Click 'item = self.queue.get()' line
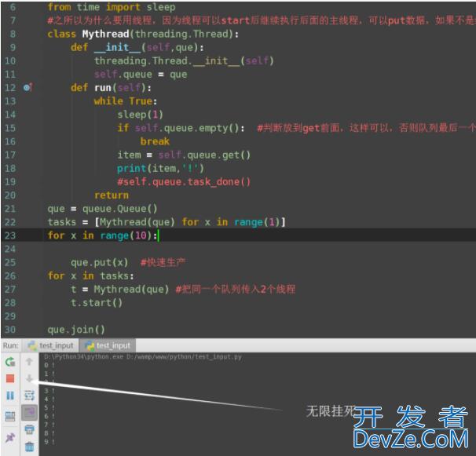The width and height of the screenshot is (476, 456). pos(184,155)
